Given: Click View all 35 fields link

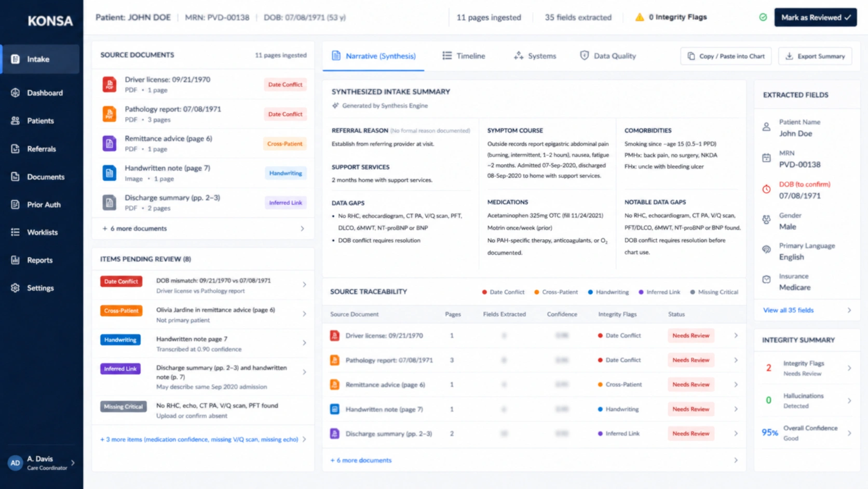Looking at the screenshot, I should [x=788, y=310].
